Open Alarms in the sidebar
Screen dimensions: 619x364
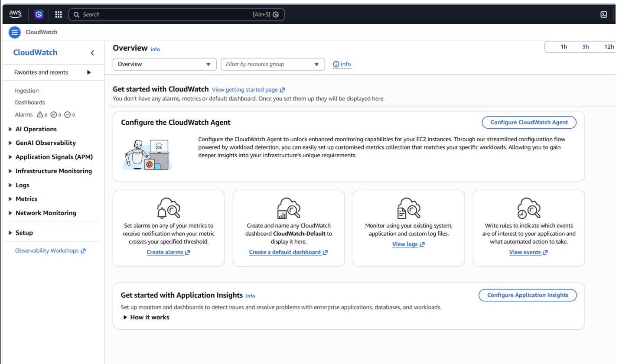pyautogui.click(x=24, y=114)
